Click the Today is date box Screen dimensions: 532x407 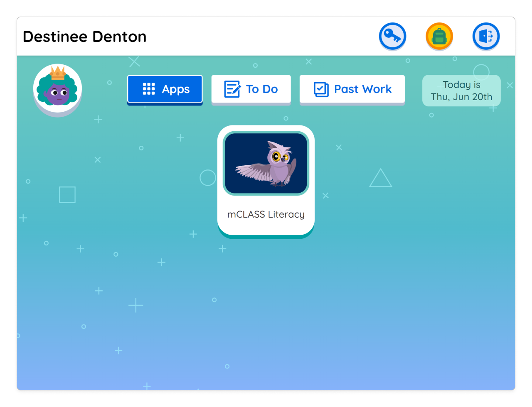coord(461,91)
